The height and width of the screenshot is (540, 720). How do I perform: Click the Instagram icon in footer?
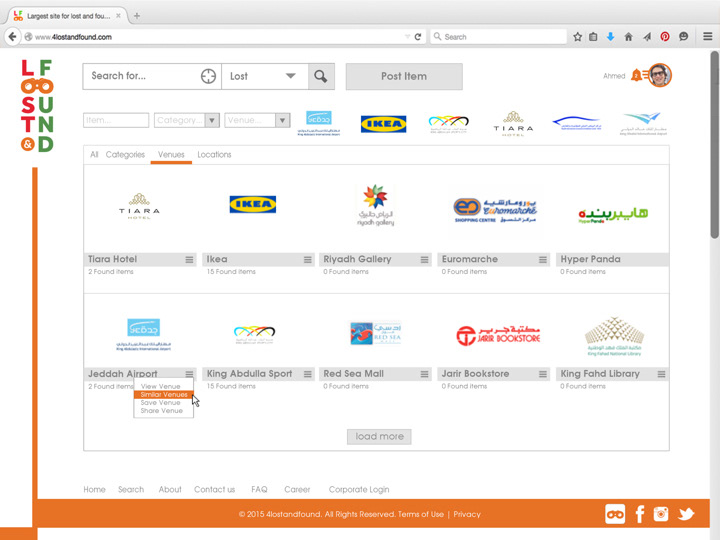click(661, 514)
